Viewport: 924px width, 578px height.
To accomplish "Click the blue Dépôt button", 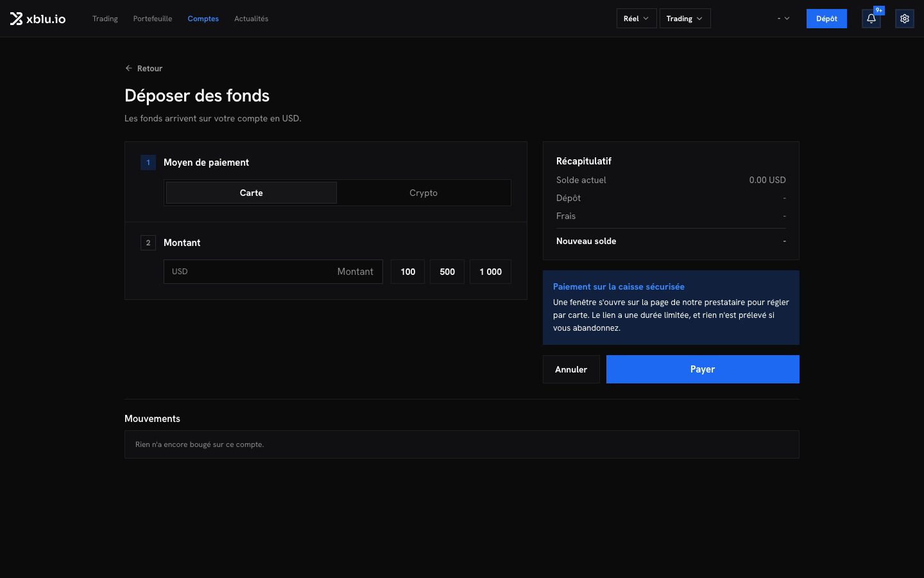I will point(826,19).
